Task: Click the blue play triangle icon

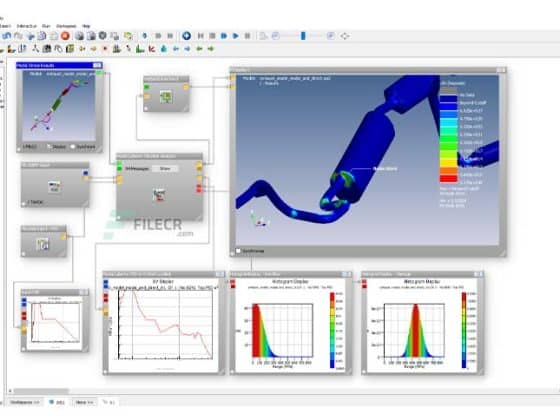Action: [236, 36]
